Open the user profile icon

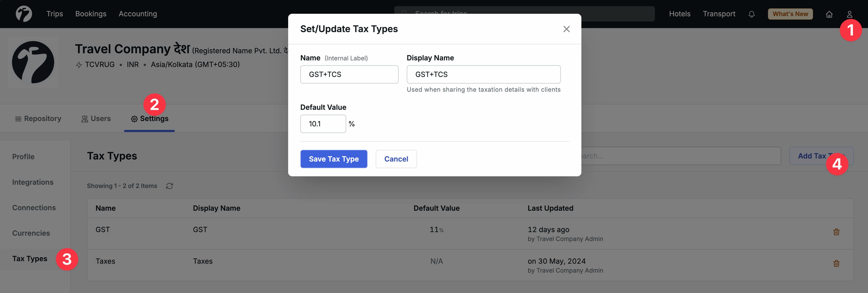(850, 14)
